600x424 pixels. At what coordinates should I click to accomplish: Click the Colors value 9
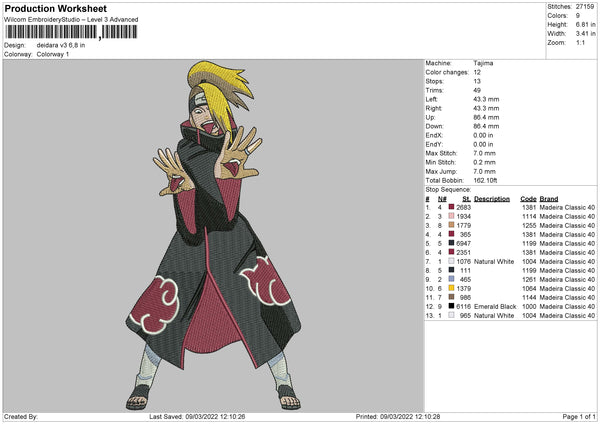pyautogui.click(x=578, y=16)
